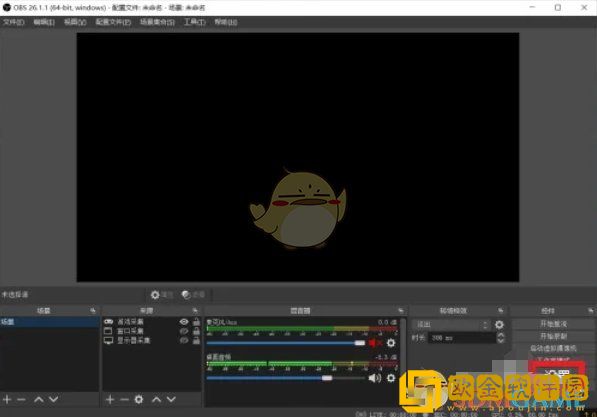The width and height of the screenshot is (597, 417).
Task: Click the -1.3 dB level of 桌面音频
Action: coord(386,357)
